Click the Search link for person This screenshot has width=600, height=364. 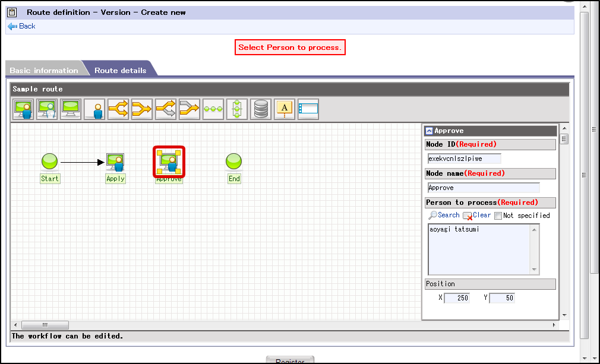[449, 215]
